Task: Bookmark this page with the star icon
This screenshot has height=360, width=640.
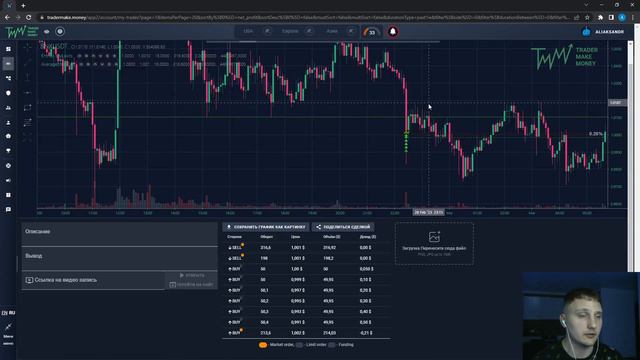Action: 587,17
